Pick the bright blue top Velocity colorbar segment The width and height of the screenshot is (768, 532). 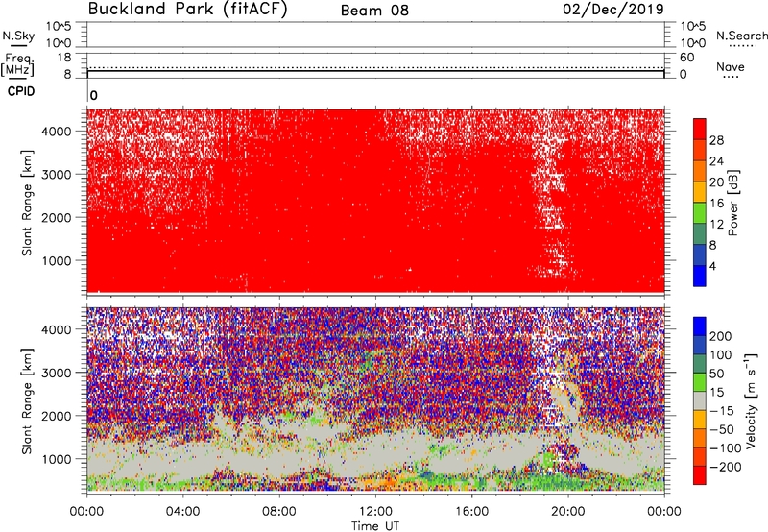[700, 327]
